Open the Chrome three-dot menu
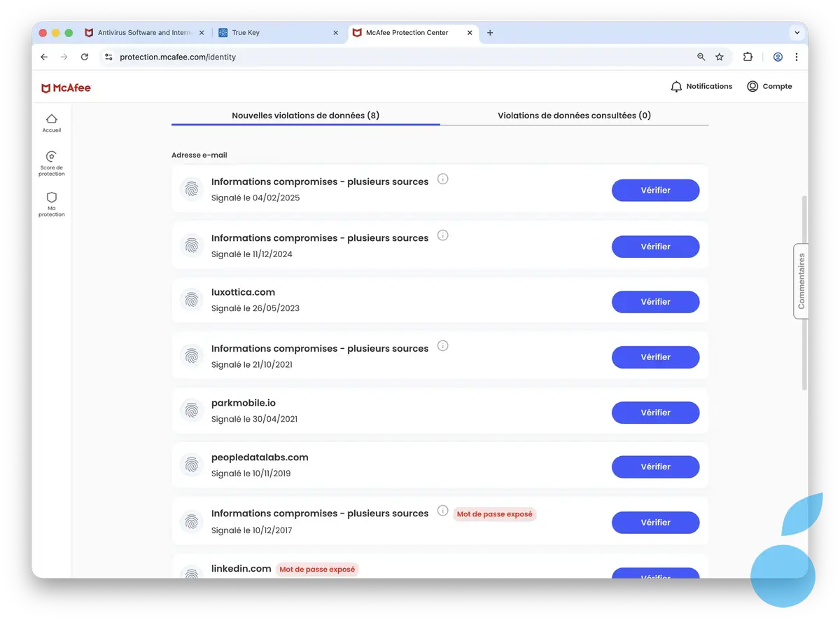The image size is (840, 620). (x=797, y=57)
